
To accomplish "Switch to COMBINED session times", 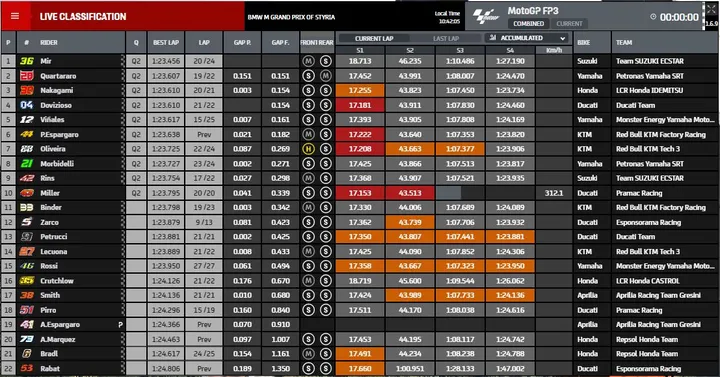I will click(x=529, y=23).
